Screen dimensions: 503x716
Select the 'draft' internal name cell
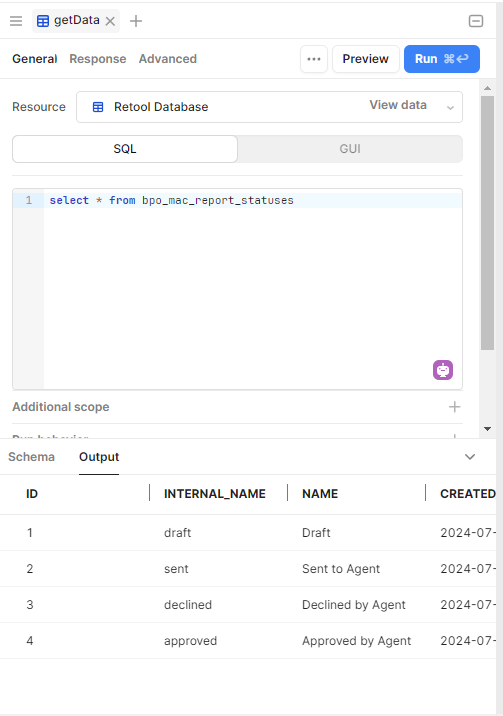(178, 533)
